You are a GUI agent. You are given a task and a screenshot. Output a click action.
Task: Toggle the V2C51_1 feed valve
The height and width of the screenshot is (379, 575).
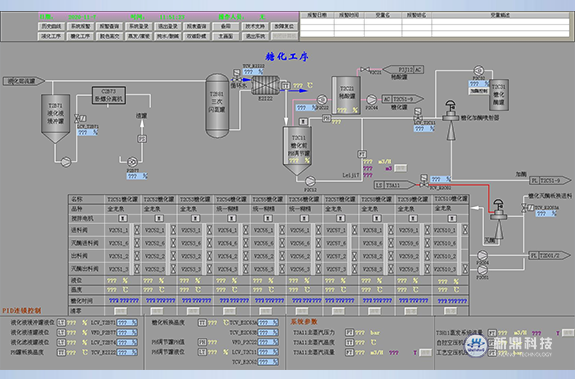137,230
